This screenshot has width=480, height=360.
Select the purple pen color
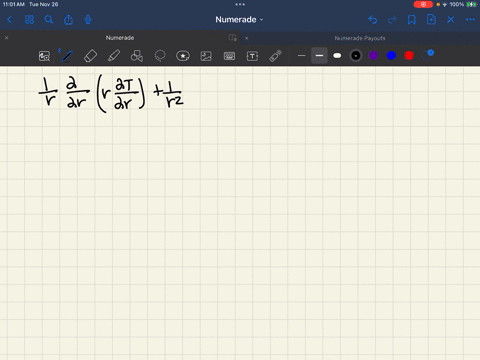[373, 55]
